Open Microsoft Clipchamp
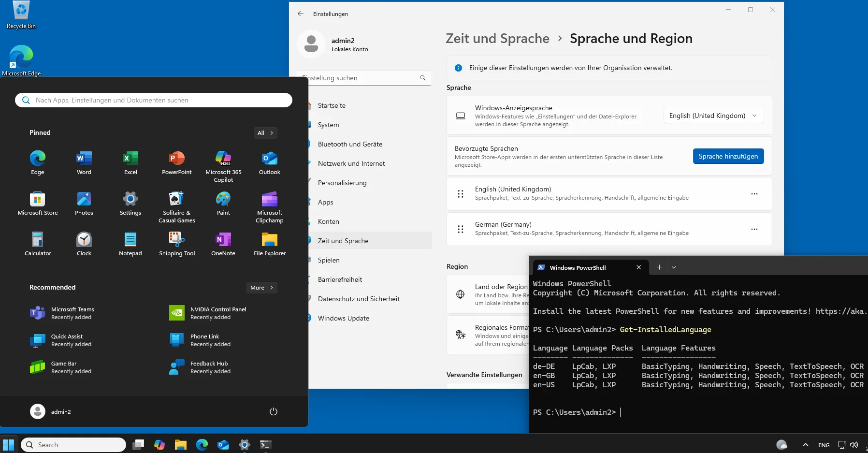 [270, 207]
